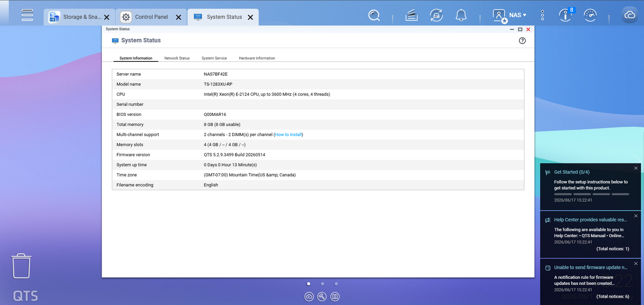Click the system up time value
The width and height of the screenshot is (644, 305).
point(230,165)
